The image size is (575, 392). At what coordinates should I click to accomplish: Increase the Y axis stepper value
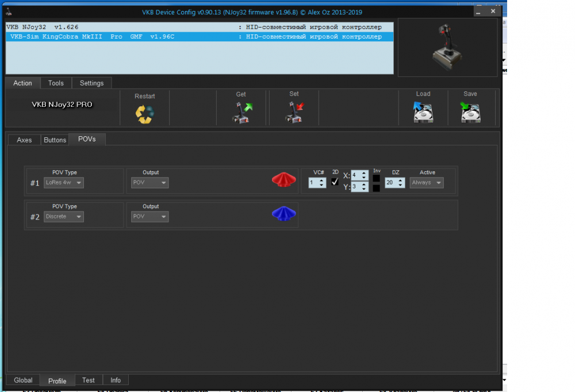coord(364,185)
